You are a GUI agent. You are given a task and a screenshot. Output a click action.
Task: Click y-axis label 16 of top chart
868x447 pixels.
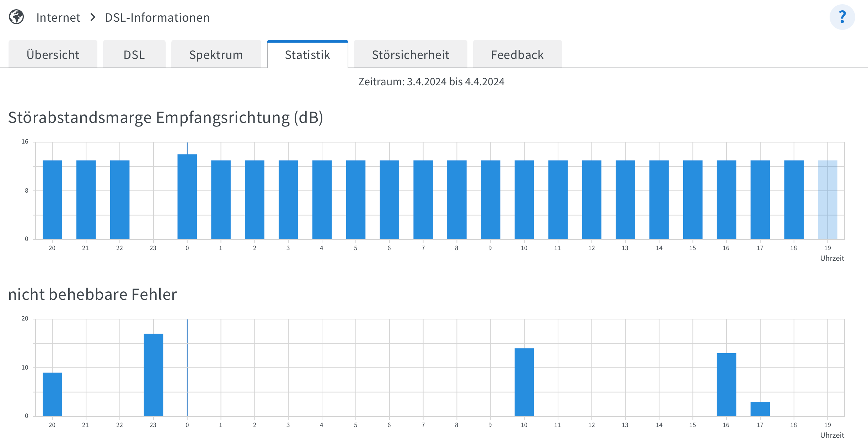tap(25, 142)
